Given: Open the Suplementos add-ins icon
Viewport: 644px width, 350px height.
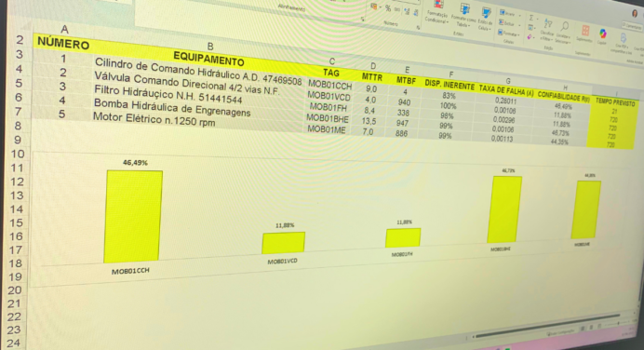Looking at the screenshot, I should pyautogui.click(x=585, y=31).
